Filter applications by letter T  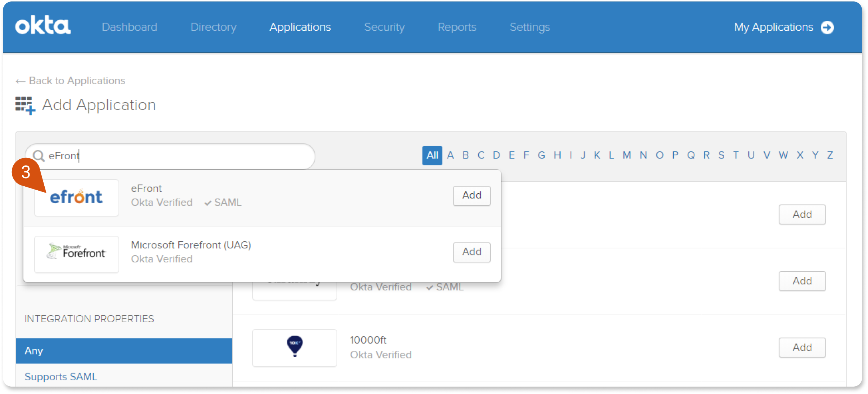pos(736,155)
